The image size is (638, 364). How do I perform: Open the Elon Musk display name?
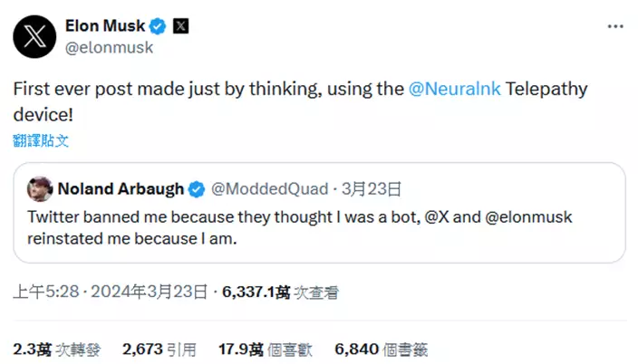pos(105,25)
